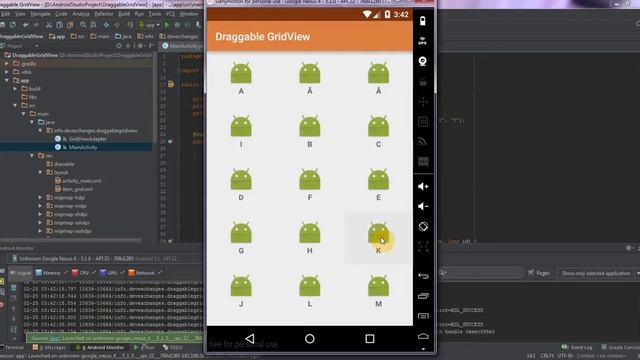Open the Terminal tool window

pyautogui.click(x=12, y=347)
